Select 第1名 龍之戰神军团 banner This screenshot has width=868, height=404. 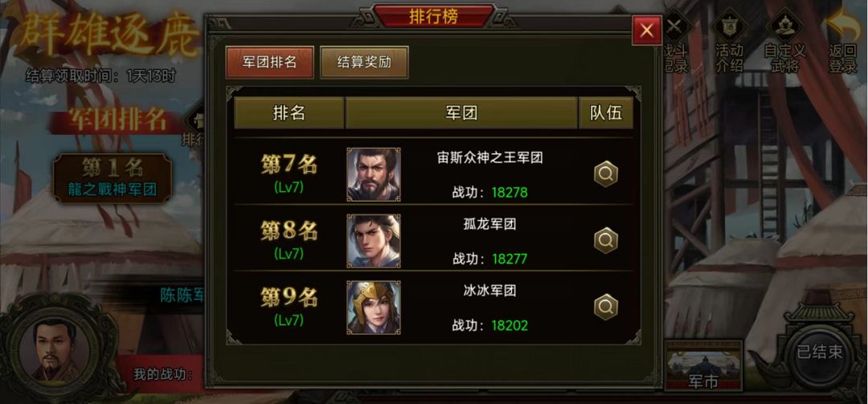pyautogui.click(x=113, y=178)
